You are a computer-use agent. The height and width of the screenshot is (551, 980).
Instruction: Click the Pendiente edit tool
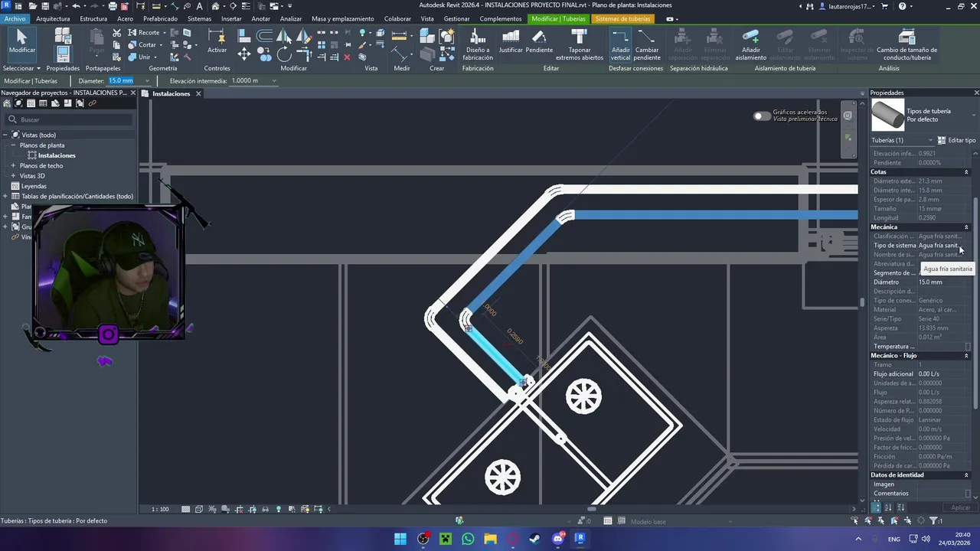539,42
